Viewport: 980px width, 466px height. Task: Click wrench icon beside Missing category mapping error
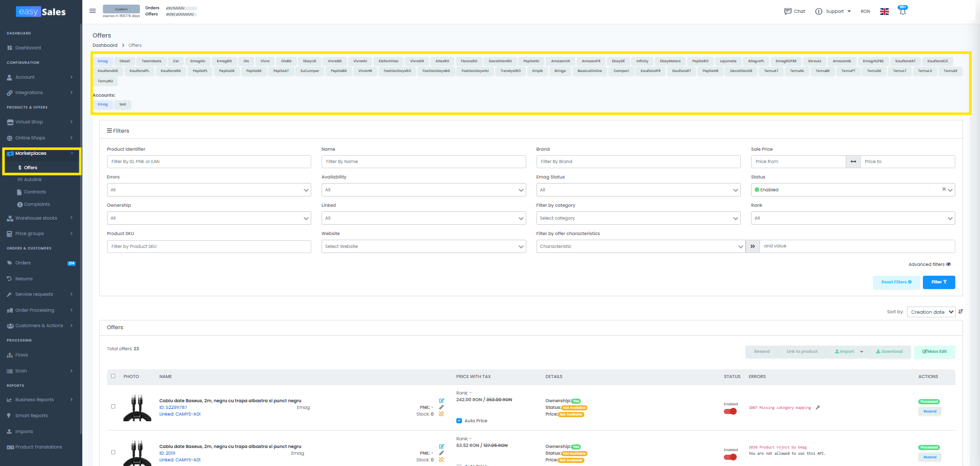click(x=817, y=408)
